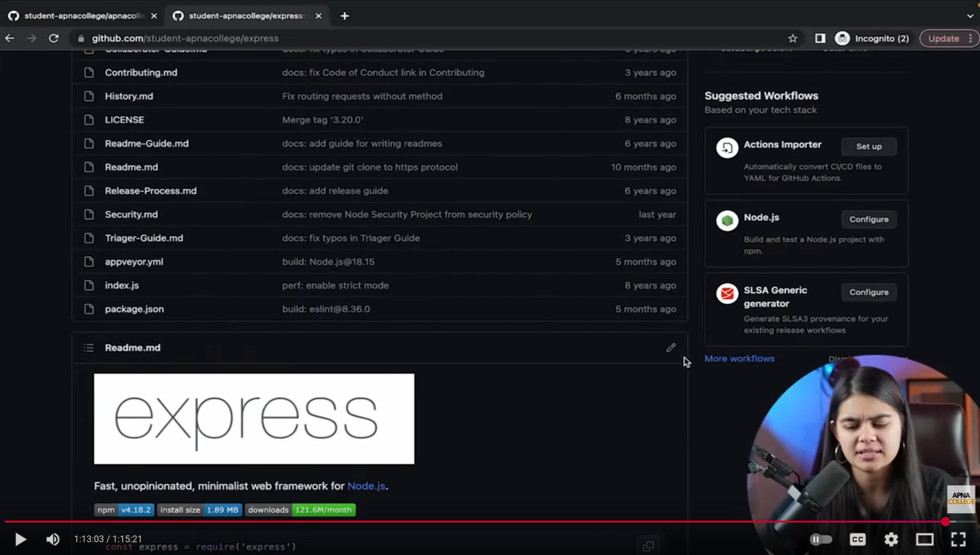The height and width of the screenshot is (555, 980).
Task: Click the pencil edit icon for Readme.md
Action: (670, 348)
